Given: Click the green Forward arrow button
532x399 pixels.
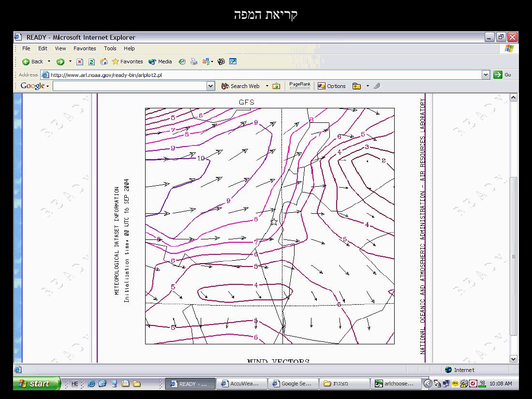Looking at the screenshot, I should [60, 62].
